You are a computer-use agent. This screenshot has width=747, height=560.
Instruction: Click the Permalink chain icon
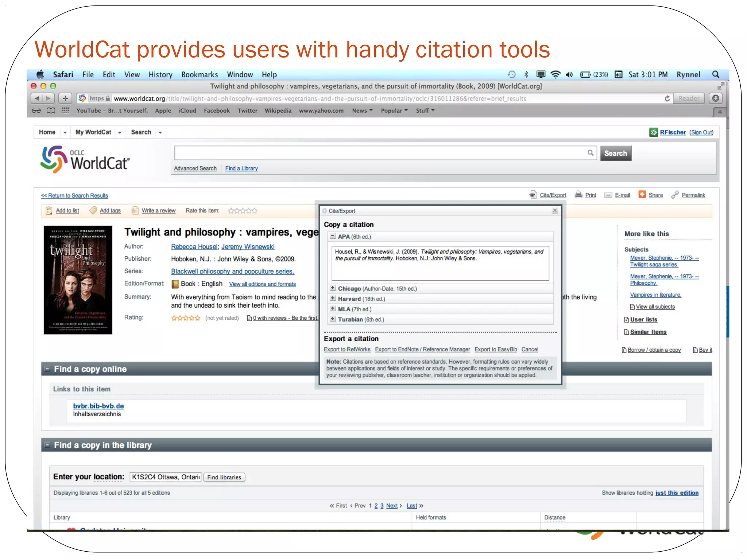pos(675,195)
